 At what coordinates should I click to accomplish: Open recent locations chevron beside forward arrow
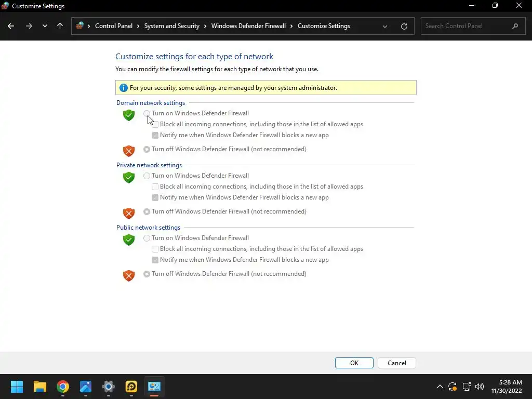[x=45, y=26]
